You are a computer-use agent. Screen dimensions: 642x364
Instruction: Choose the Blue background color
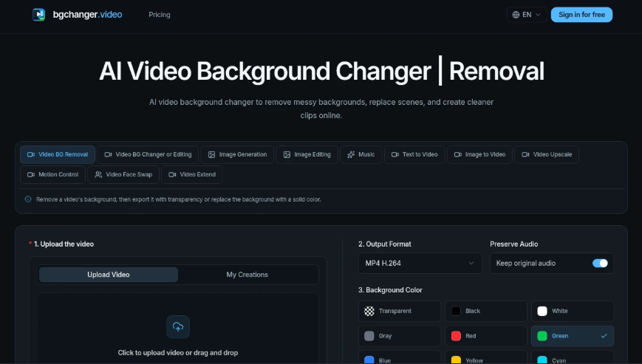[400, 357]
